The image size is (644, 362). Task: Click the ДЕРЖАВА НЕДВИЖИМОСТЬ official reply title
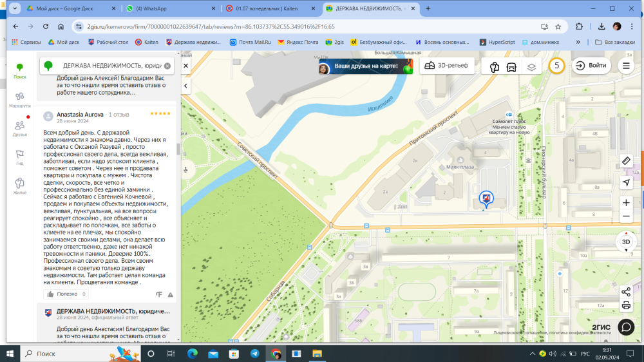tap(113, 311)
